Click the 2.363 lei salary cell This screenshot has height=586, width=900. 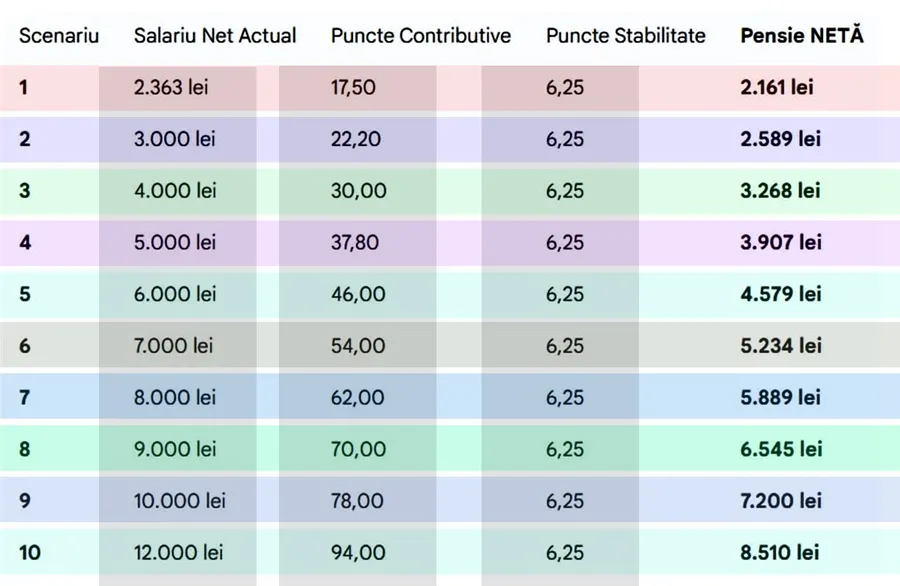click(171, 87)
